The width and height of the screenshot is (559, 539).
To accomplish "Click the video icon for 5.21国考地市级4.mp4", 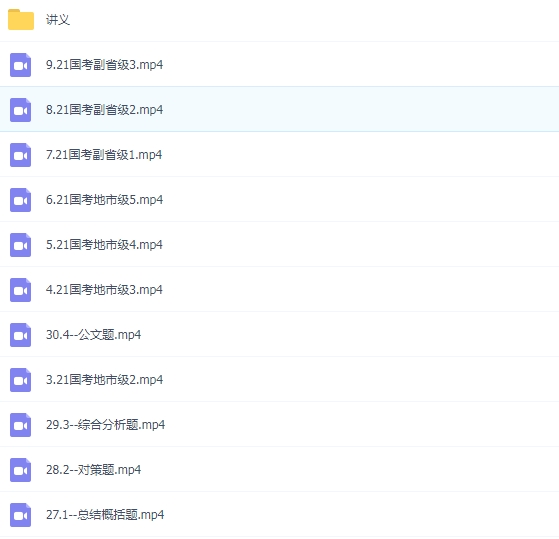I will point(20,245).
